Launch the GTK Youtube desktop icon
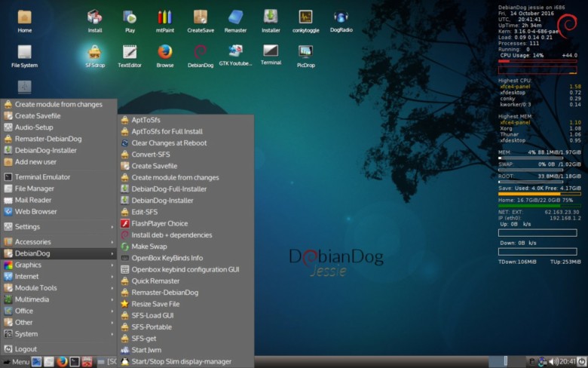Image resolution: width=588 pixels, height=368 pixels. pos(235,55)
